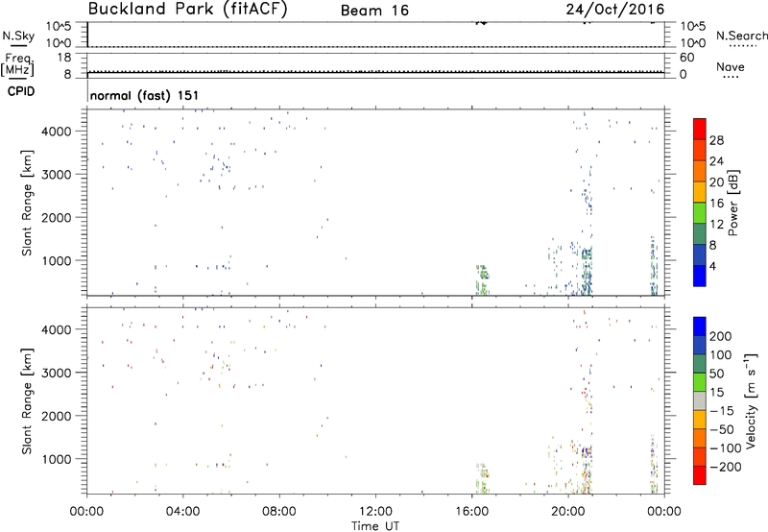The image size is (768, 532).
Task: Click the red top segment of the Power colorbar
Action: (700, 129)
